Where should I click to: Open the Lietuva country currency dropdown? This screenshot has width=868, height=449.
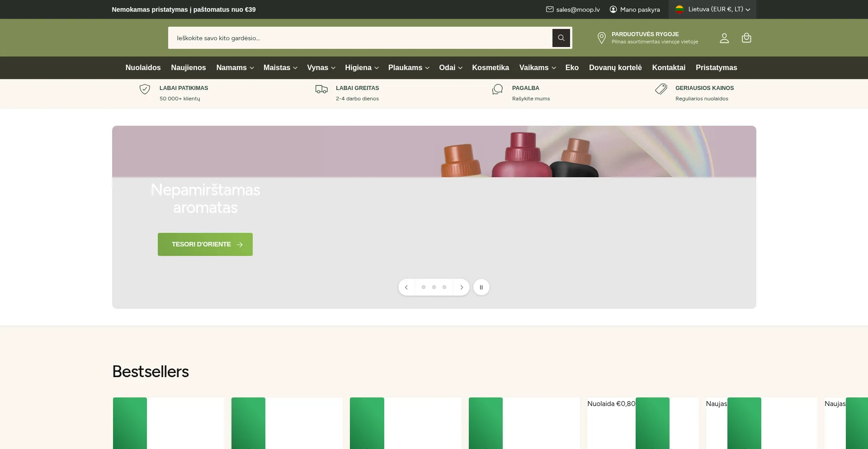coord(712,9)
